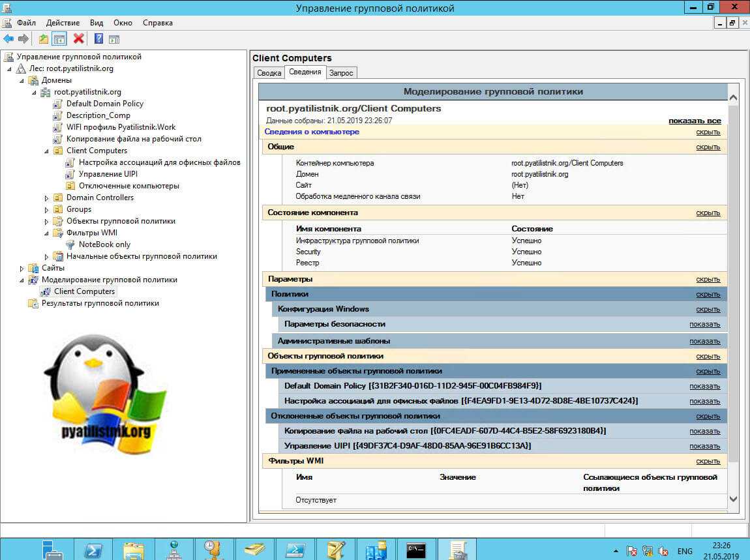Click the red X delete icon
Screen dimensions: 750x560
79,38
